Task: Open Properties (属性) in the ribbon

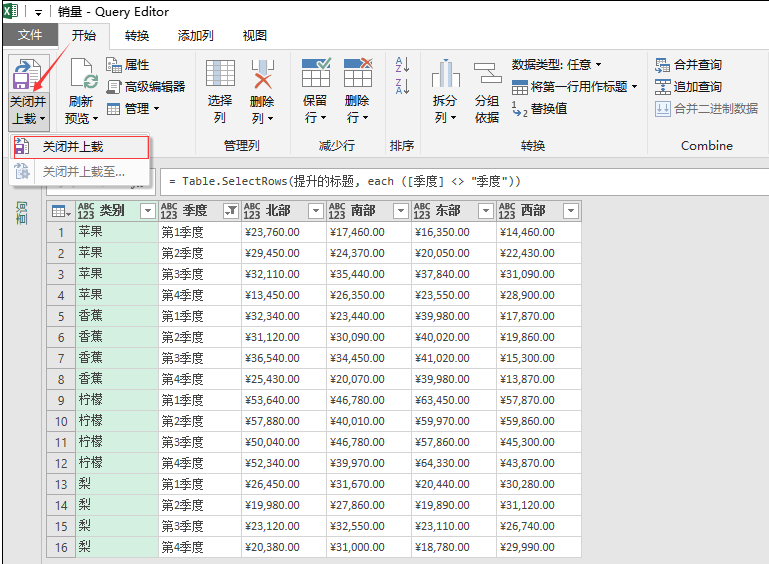Action: pyautogui.click(x=128, y=65)
